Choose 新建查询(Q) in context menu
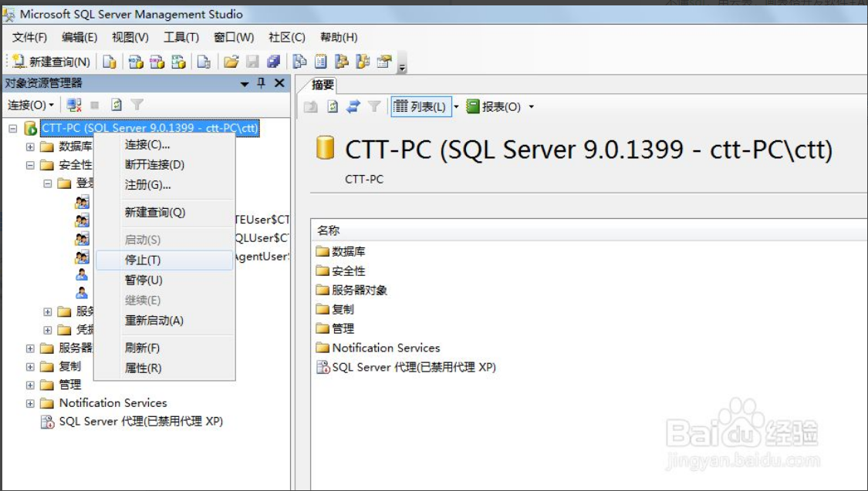The image size is (868, 491). (164, 212)
